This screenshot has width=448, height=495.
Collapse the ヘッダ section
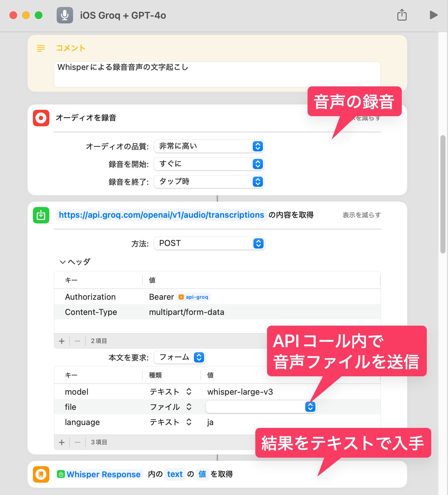pos(63,262)
